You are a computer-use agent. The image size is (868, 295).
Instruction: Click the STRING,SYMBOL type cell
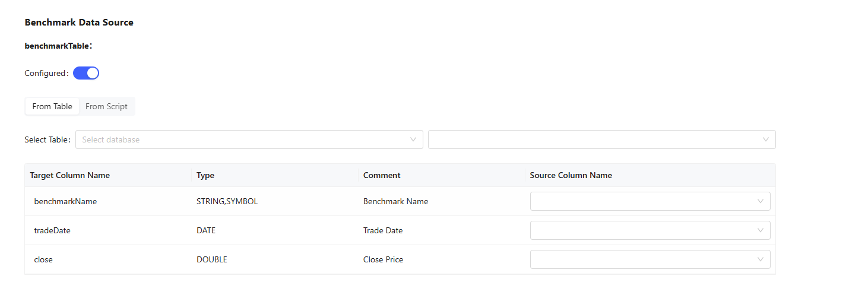coord(227,201)
